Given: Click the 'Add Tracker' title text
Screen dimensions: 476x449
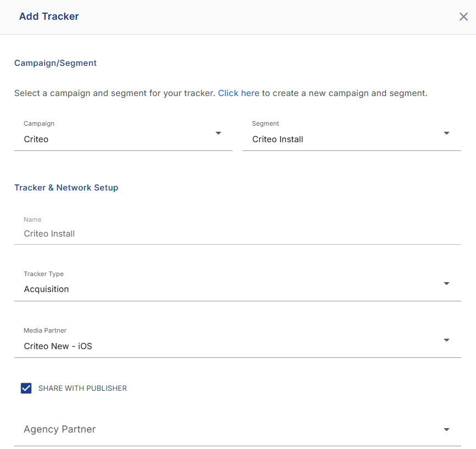Looking at the screenshot, I should 49,16.
